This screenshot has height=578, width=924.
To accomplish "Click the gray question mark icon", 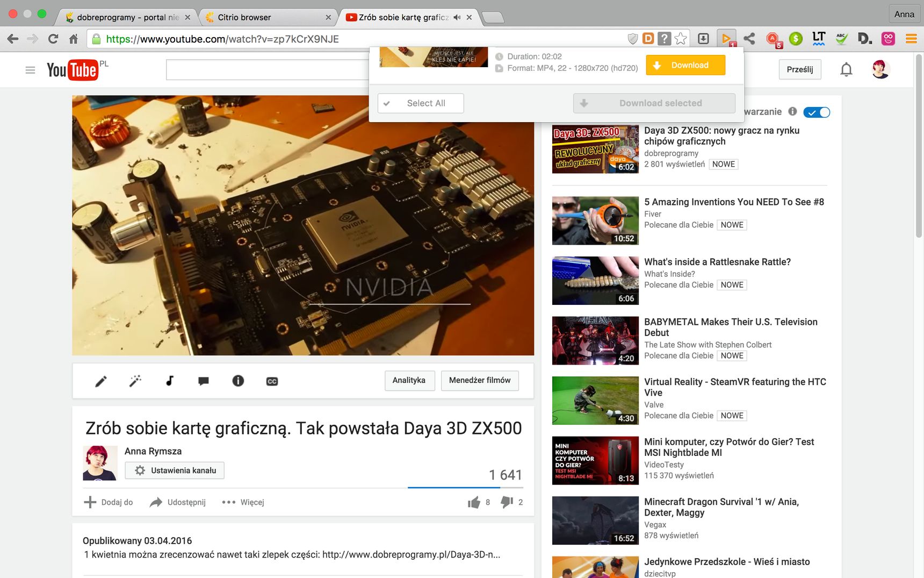I will point(665,39).
